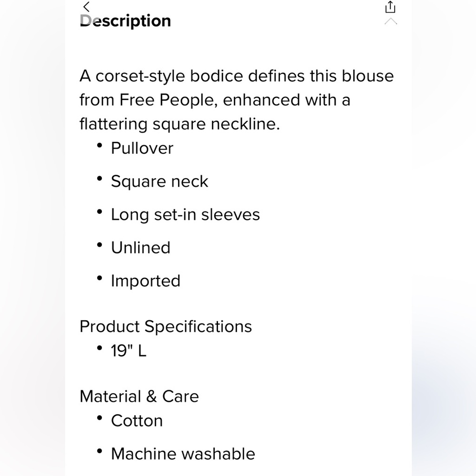Click the Material & Care heading
476x476 pixels.
coord(139,397)
